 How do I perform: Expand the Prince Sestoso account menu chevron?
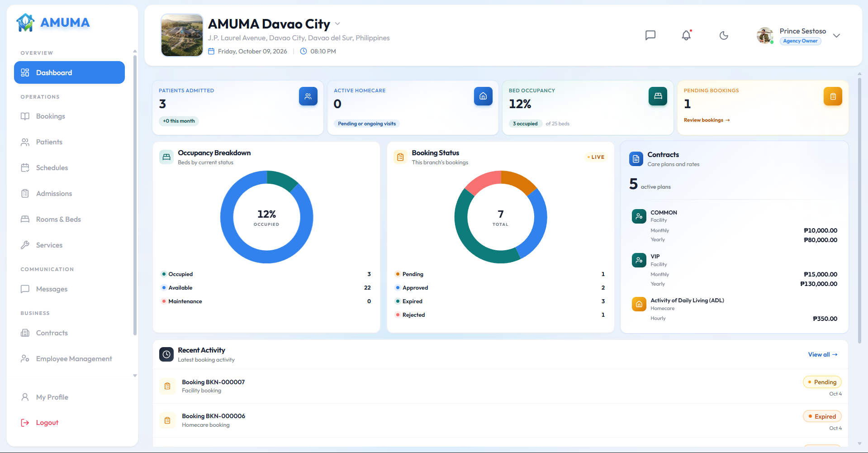point(836,36)
